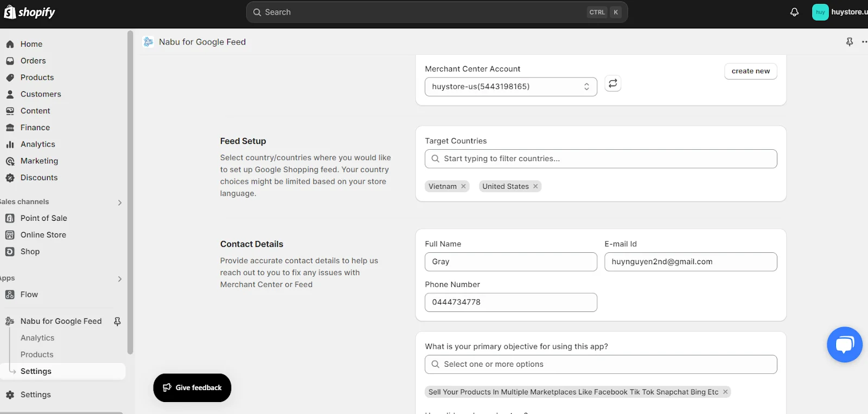The width and height of the screenshot is (868, 414).
Task: Click the search magnifier in top bar
Action: 257,12
